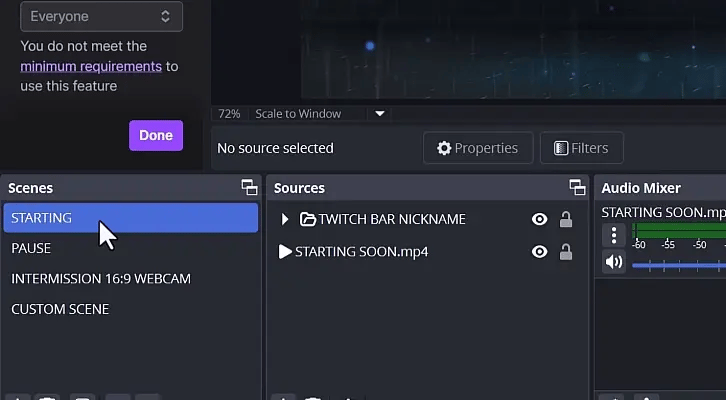Viewport: 726px width, 400px height.
Task: Select the CUSTOM SCENE entry
Action: [60, 310]
